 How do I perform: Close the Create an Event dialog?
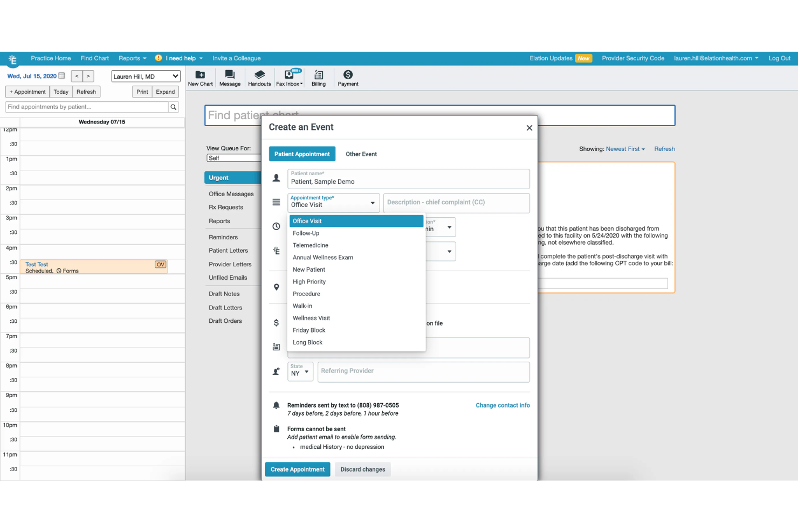pos(529,128)
